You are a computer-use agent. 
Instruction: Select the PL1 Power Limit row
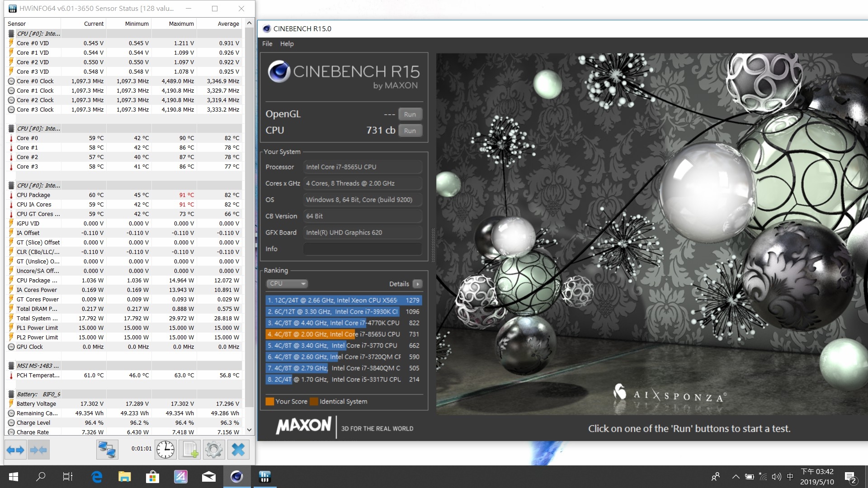point(123,328)
